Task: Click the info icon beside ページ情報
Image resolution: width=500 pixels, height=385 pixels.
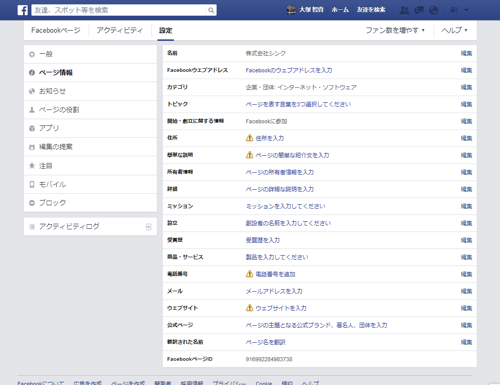Action: point(32,73)
